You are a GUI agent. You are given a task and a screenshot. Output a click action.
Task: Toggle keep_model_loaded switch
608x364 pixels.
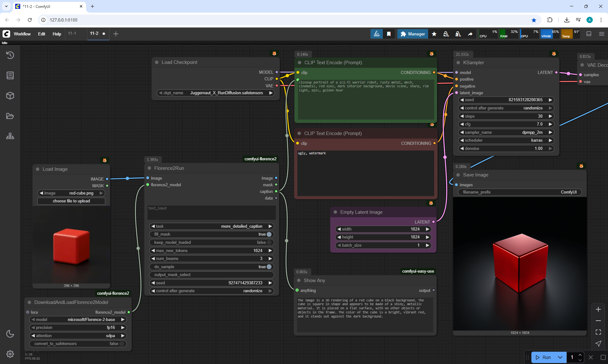(269, 243)
